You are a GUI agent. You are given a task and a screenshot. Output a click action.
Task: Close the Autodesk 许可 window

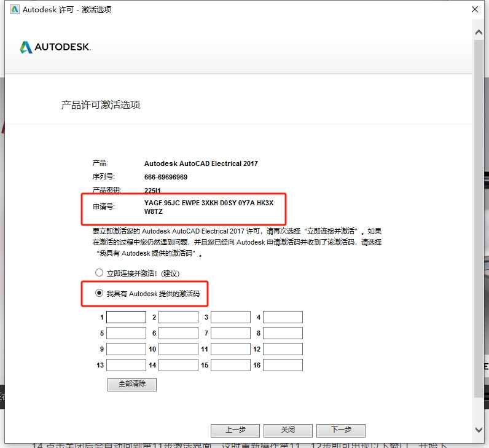tap(475, 9)
